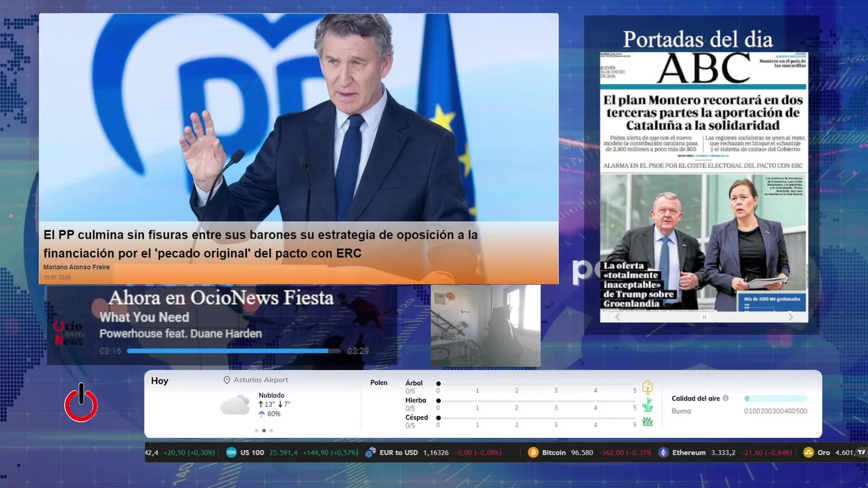Click the song title What You Need
Image resolution: width=868 pixels, height=488 pixels.
(144, 317)
